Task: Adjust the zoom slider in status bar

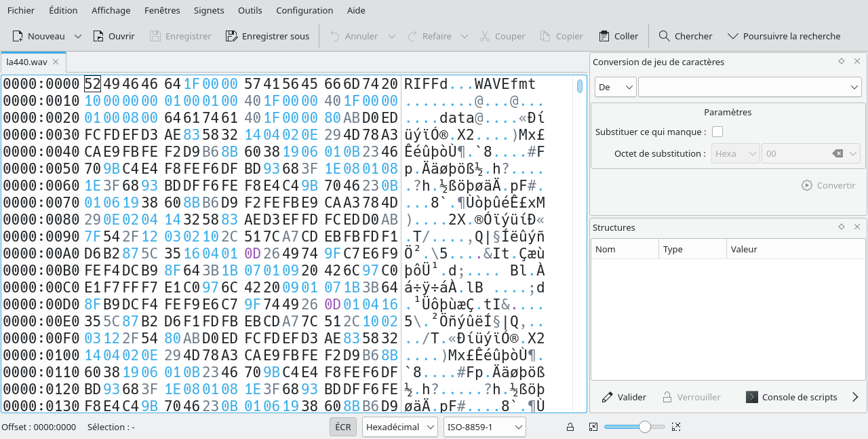Action: [645, 427]
